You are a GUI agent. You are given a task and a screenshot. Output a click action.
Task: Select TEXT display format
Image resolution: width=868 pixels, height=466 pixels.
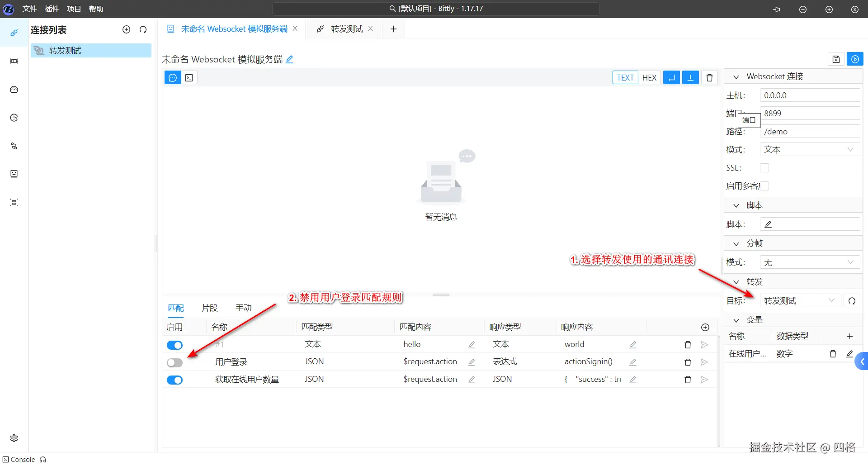click(x=625, y=78)
